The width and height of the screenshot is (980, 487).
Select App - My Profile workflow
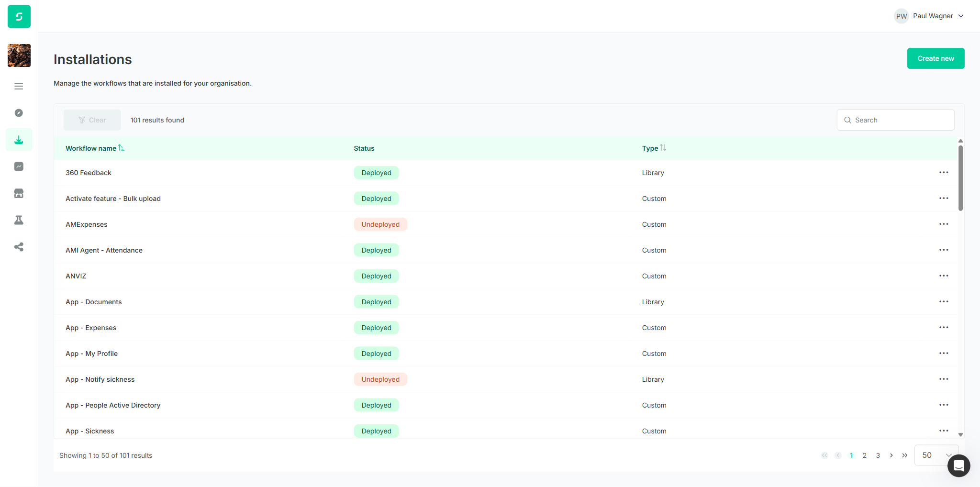(x=91, y=354)
